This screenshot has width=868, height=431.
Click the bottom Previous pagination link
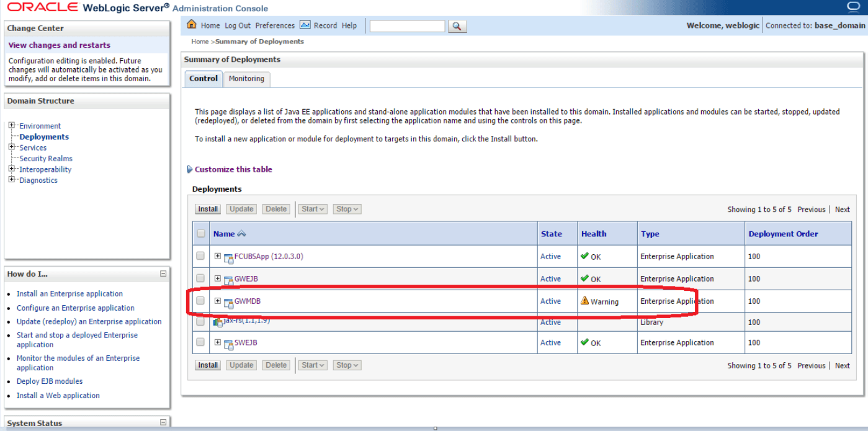point(812,366)
